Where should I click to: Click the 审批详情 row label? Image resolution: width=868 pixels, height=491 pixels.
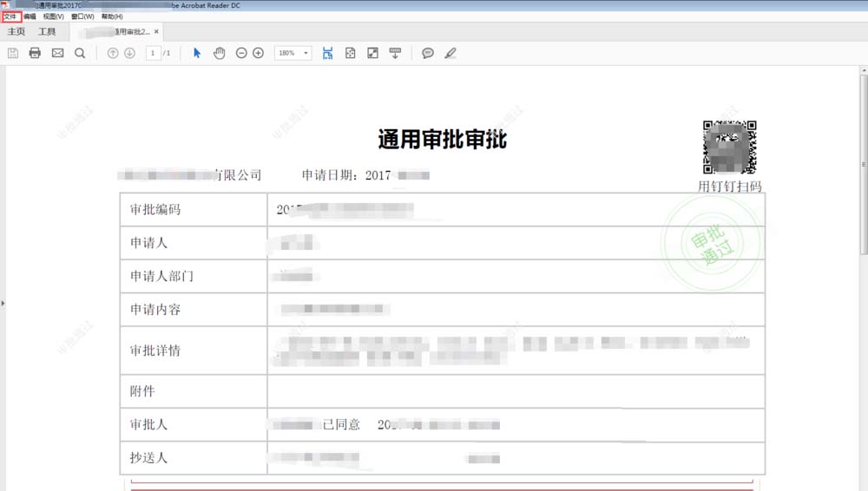pyautogui.click(x=155, y=350)
